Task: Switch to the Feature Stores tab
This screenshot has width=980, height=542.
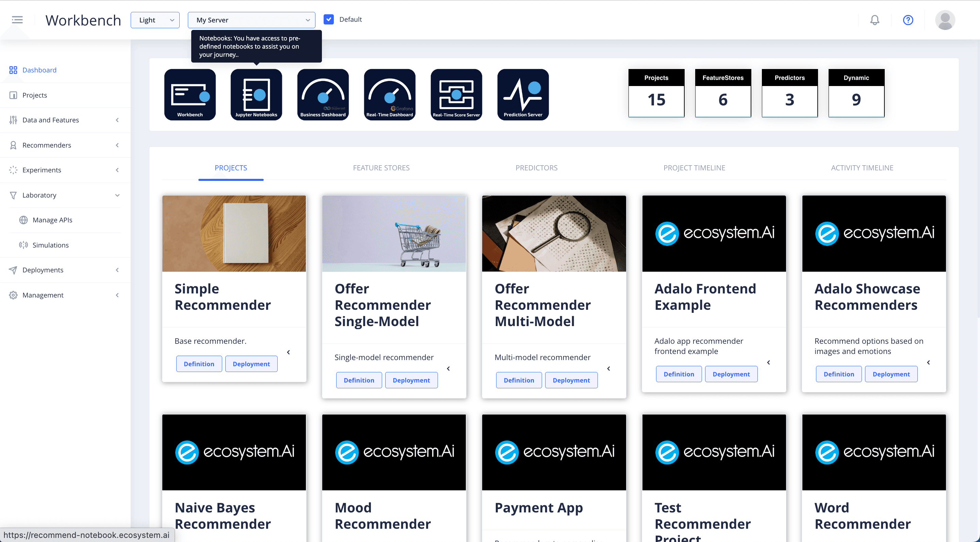Action: [x=380, y=168]
